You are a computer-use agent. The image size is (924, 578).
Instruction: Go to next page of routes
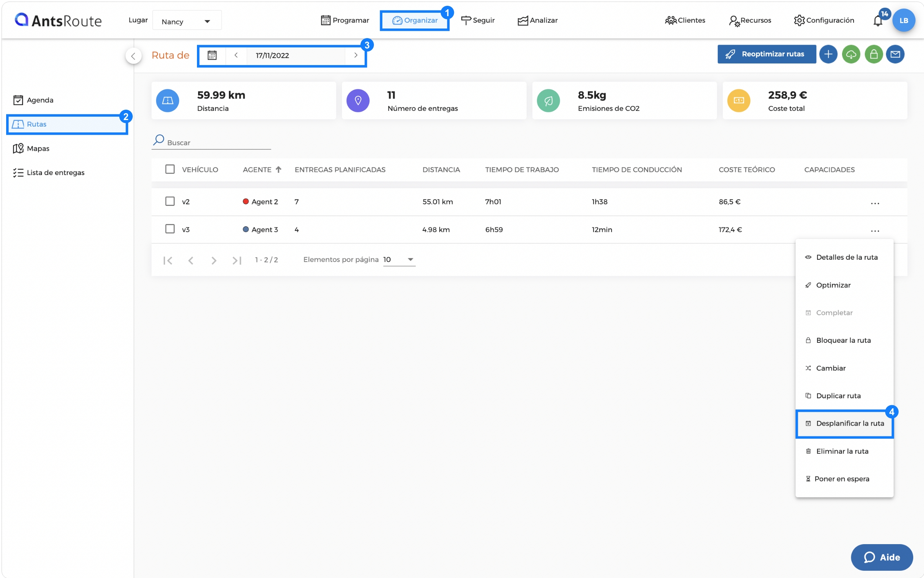click(x=214, y=261)
